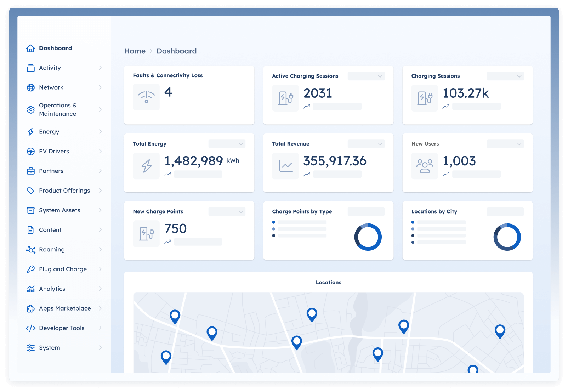The width and height of the screenshot is (568, 392).
Task: Click the Network globe icon
Action: point(31,87)
